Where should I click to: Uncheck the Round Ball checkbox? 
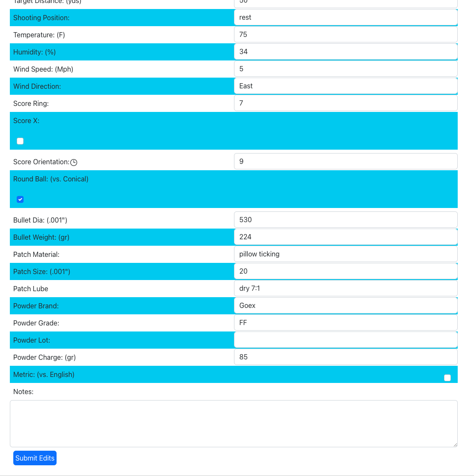tap(20, 199)
